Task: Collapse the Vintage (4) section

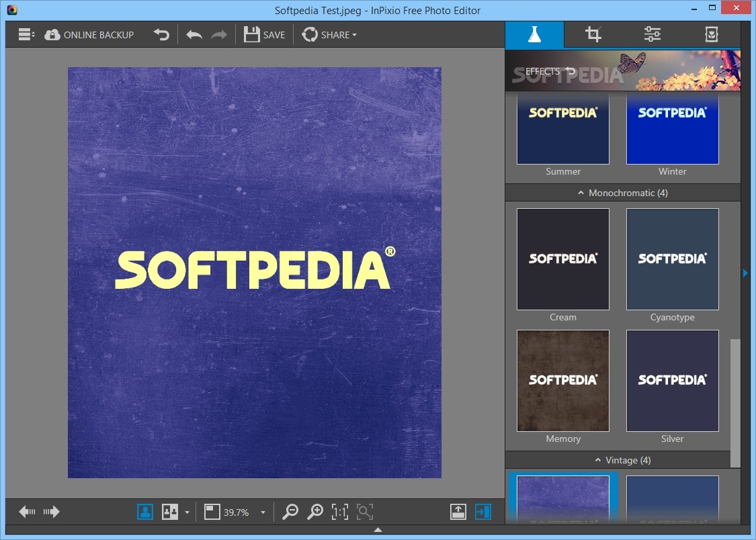Action: pyautogui.click(x=623, y=460)
